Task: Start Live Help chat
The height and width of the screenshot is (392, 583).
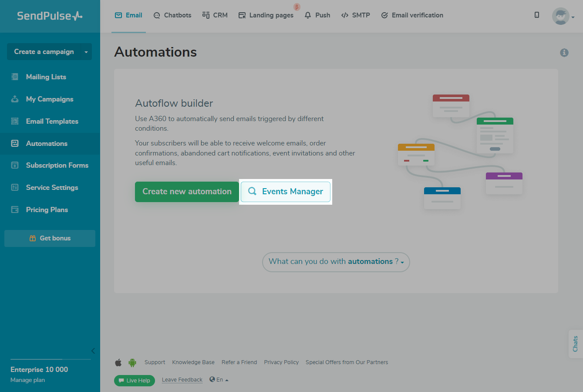Action: pos(135,380)
